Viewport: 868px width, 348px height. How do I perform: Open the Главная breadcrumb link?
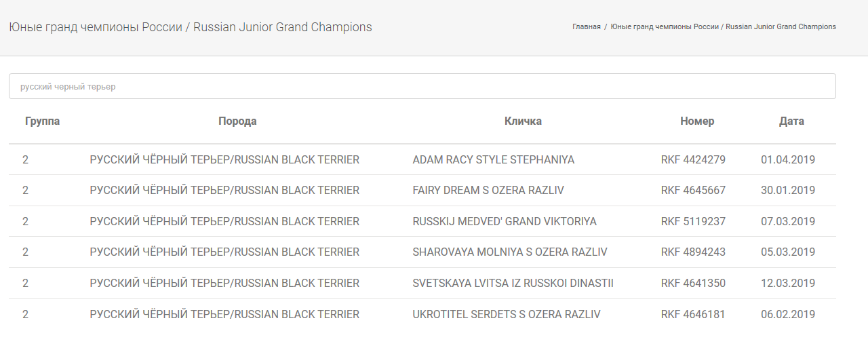click(x=587, y=27)
